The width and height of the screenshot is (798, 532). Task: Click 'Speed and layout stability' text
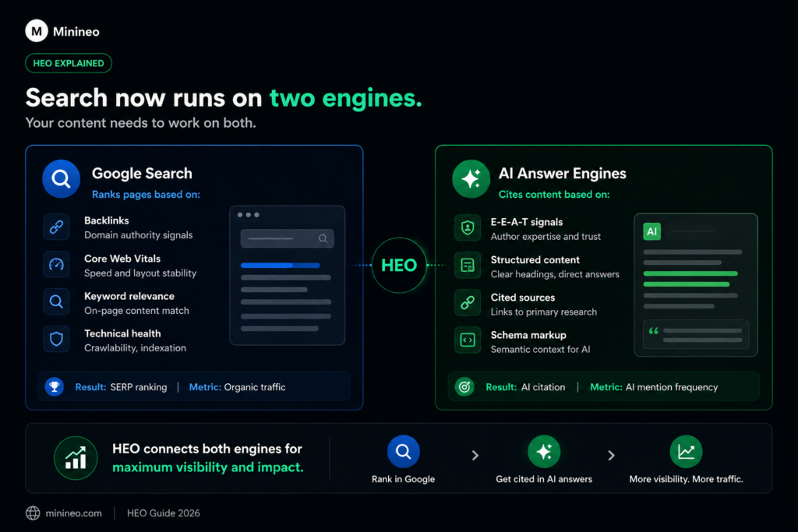pyautogui.click(x=140, y=273)
